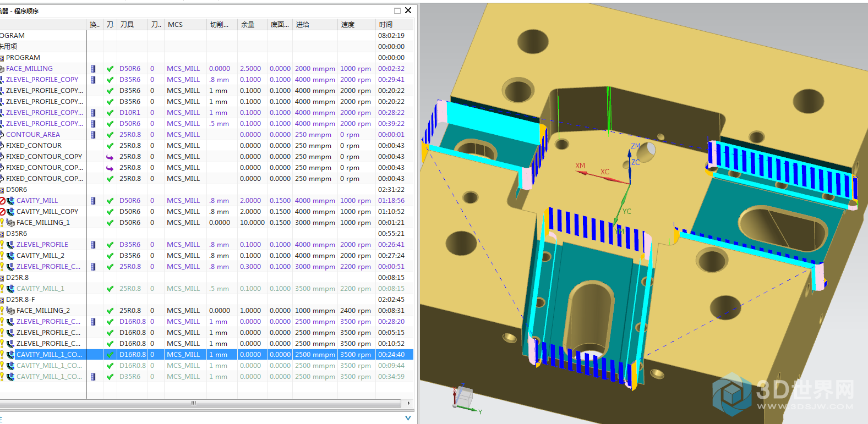This screenshot has width=868, height=424.
Task: Click the 余量 column header
Action: coord(252,25)
